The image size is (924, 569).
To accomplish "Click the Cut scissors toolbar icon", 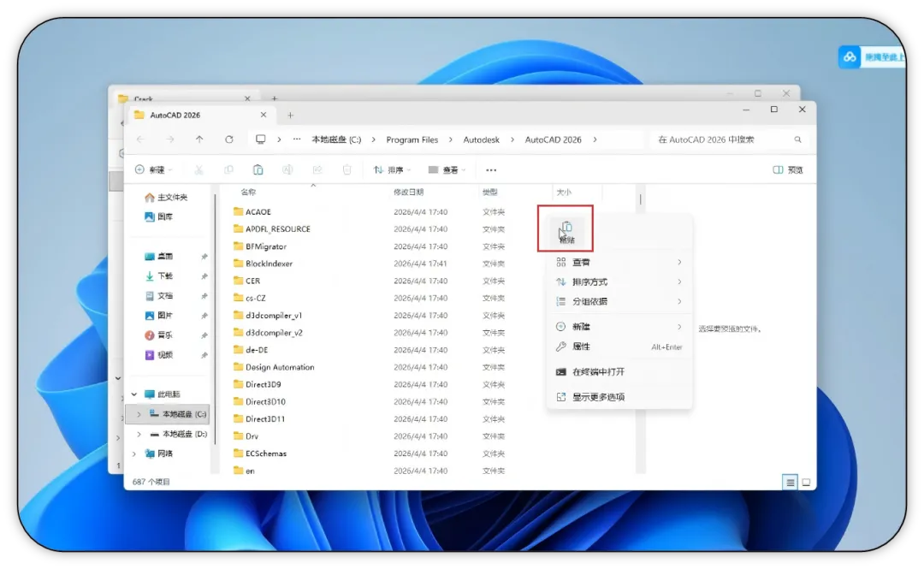I will pos(198,169).
